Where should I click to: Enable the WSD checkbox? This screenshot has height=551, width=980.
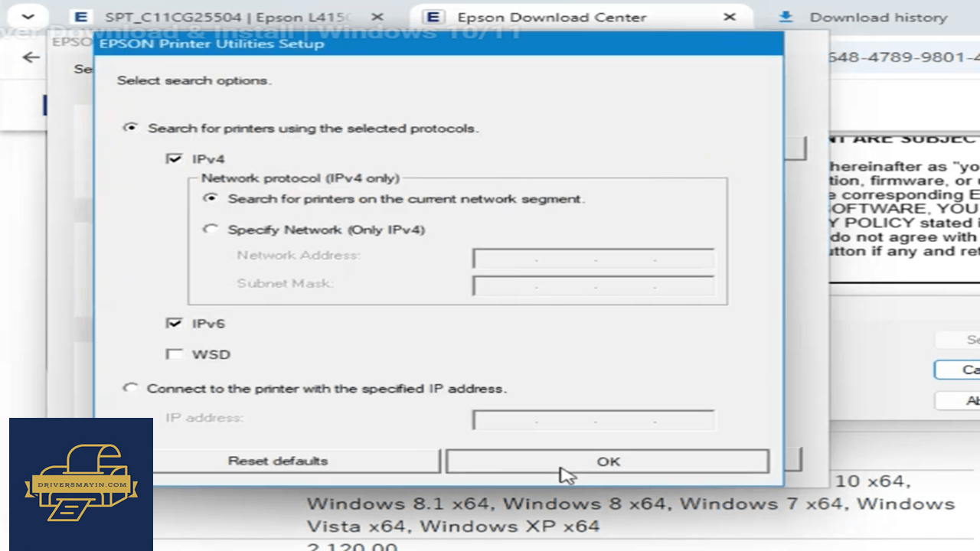pyautogui.click(x=175, y=354)
